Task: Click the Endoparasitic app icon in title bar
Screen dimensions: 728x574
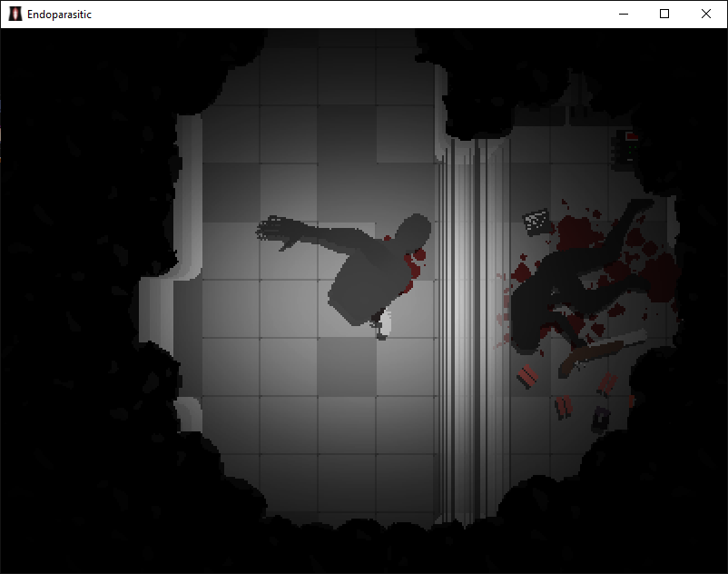Action: click(x=15, y=14)
